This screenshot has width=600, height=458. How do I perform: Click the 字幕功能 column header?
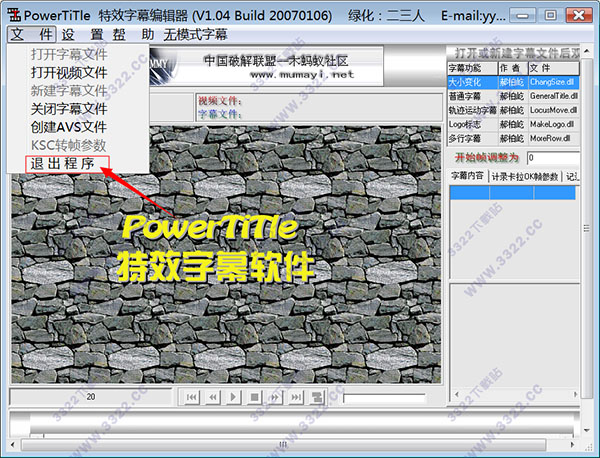coord(473,68)
